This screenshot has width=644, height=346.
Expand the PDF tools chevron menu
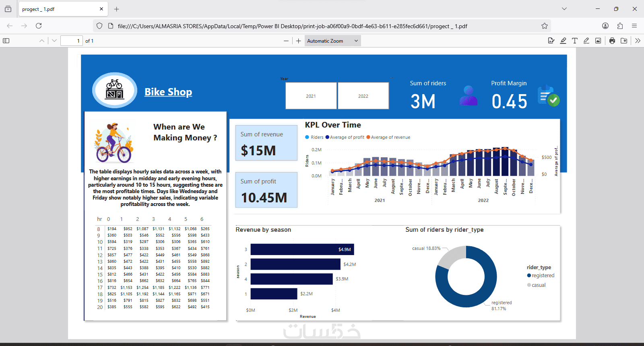coord(638,41)
